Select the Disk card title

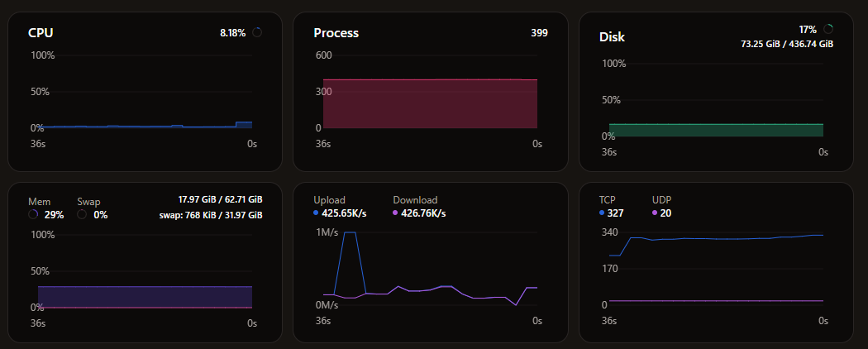[612, 37]
